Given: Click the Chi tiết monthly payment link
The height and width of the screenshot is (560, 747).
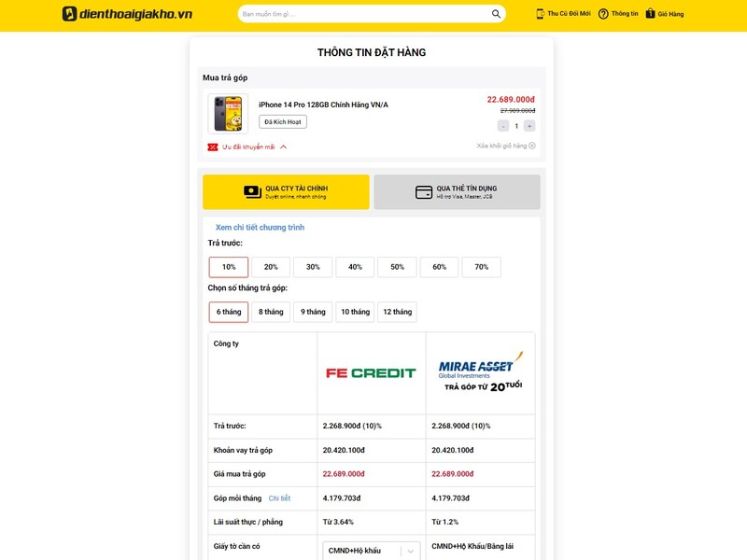Looking at the screenshot, I should 279,498.
